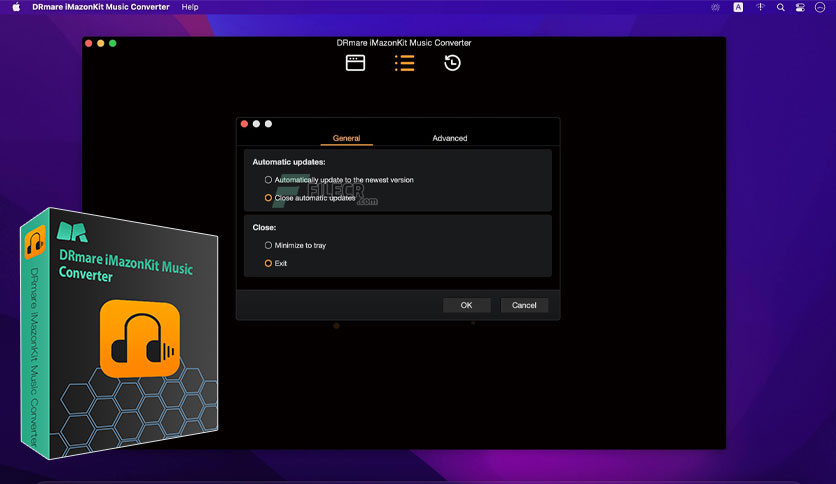Click the sun-shaped menu bar icon
Screen dimensions: 836x484
click(x=716, y=7)
